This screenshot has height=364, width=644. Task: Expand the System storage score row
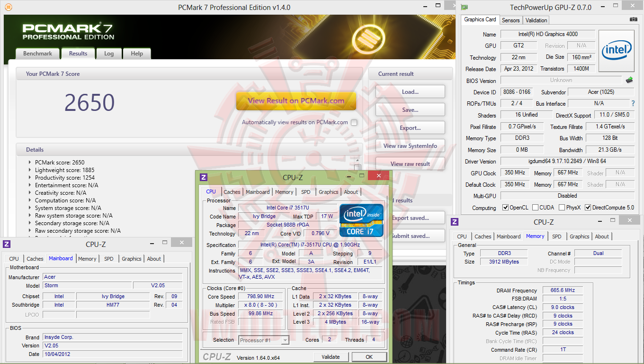coord(30,208)
